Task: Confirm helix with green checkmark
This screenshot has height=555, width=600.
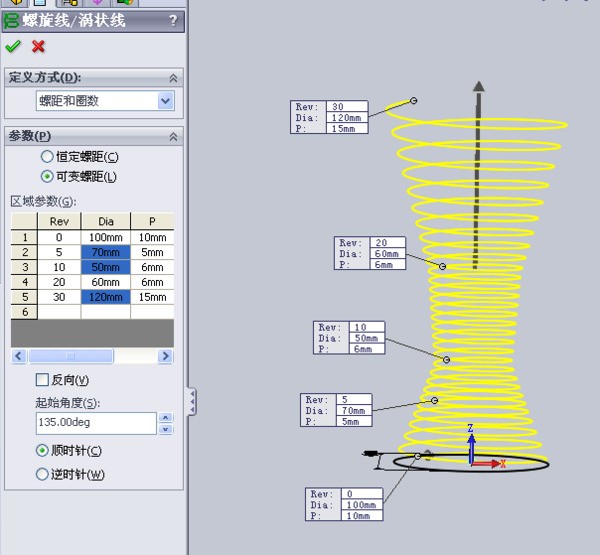Action: [13, 46]
